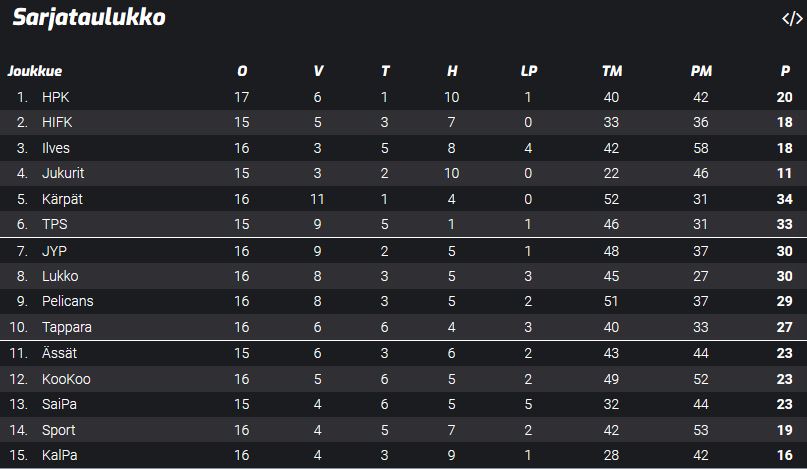Click the Sarjataulukko heading
Screen dimensions: 807x469
[x=89, y=18]
